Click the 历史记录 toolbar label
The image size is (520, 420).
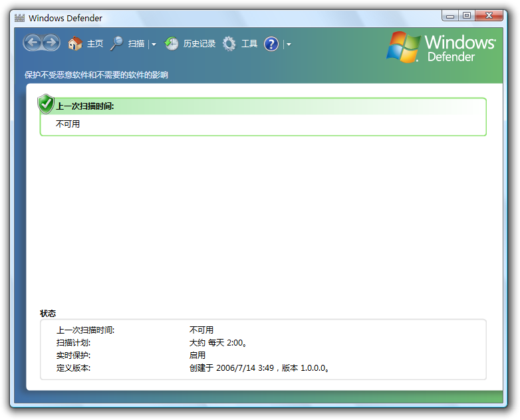pyautogui.click(x=199, y=44)
